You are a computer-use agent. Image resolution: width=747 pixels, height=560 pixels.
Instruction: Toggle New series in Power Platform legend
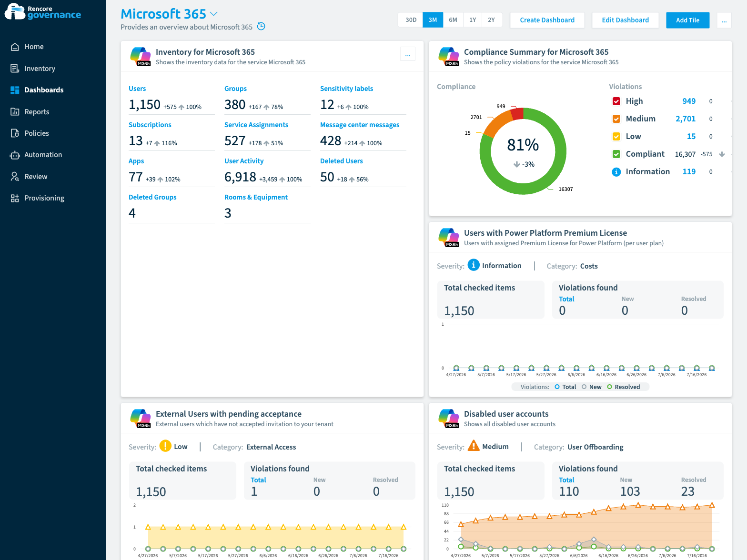click(x=591, y=387)
